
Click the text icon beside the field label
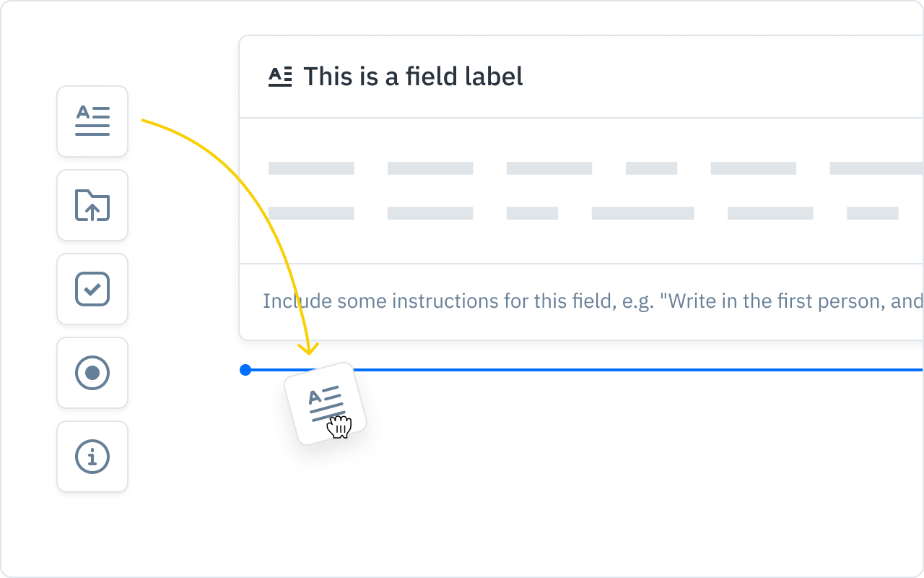coord(280,77)
